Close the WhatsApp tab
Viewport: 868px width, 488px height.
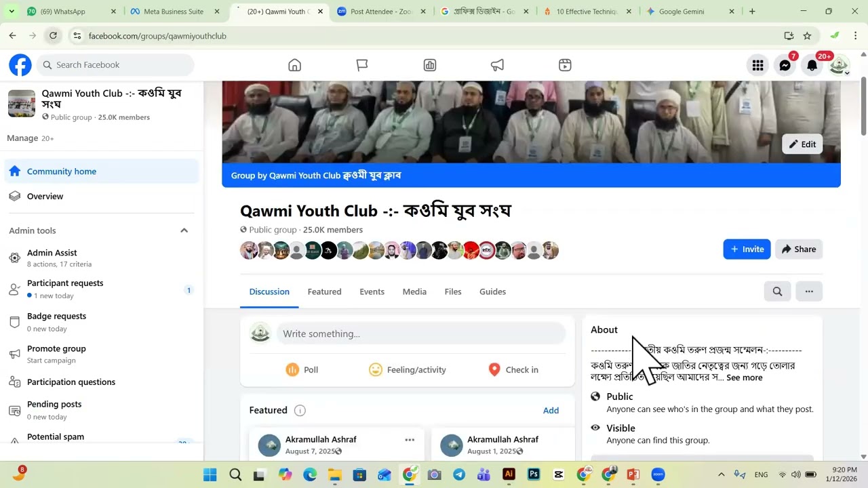click(113, 12)
